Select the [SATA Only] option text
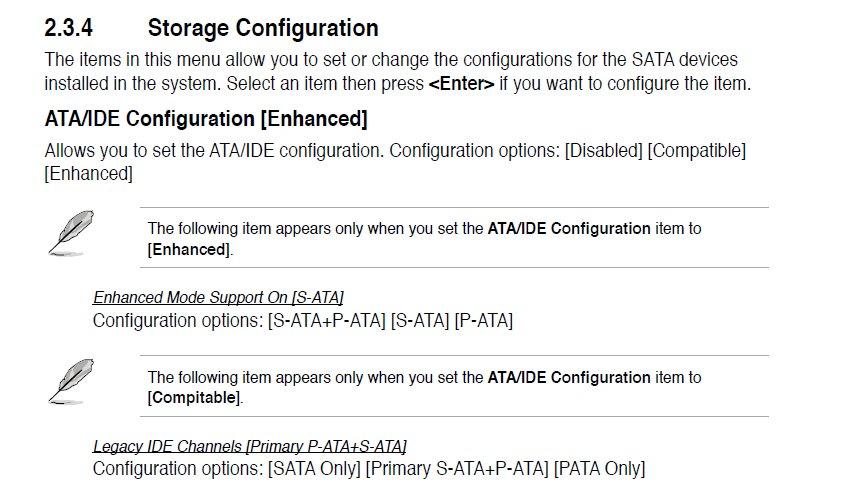This screenshot has width=854, height=504. coord(314,469)
